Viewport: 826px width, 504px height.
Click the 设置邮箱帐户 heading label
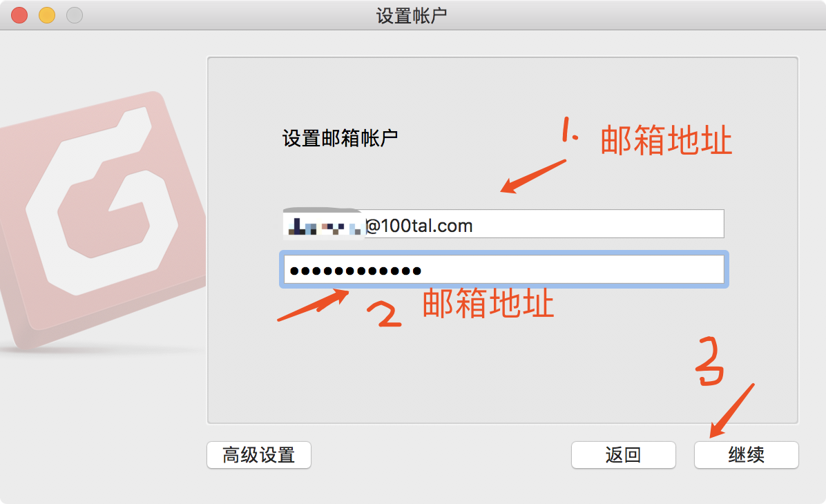(340, 139)
